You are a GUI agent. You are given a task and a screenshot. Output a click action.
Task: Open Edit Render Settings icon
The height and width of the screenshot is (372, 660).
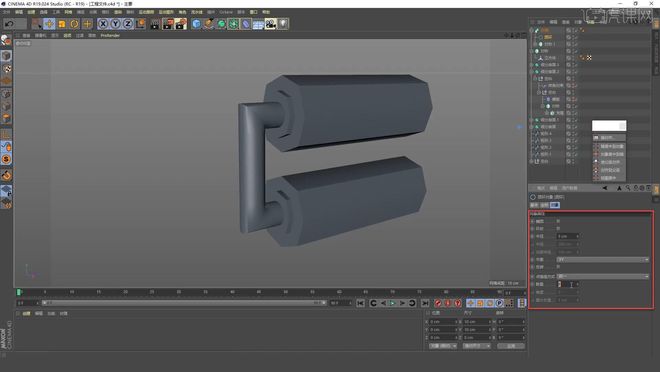click(181, 24)
